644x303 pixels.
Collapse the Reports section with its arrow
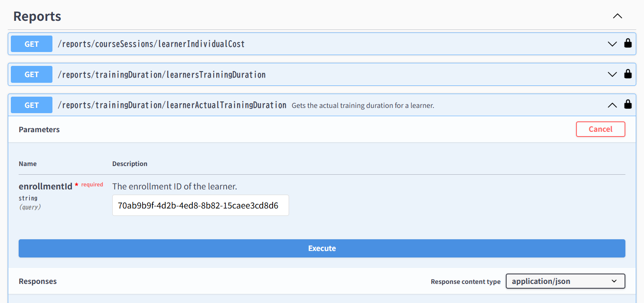click(x=617, y=16)
